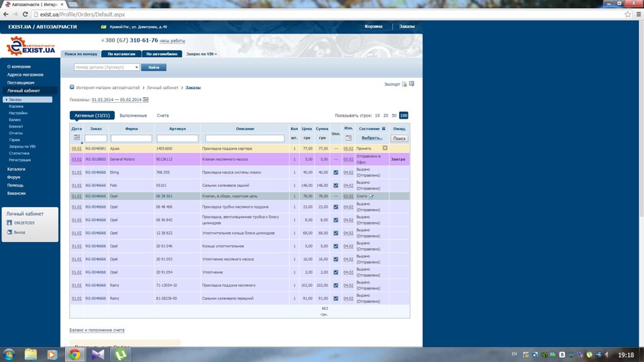The width and height of the screenshot is (644, 362).
Task: Click the Найти search button
Action: pos(154,67)
